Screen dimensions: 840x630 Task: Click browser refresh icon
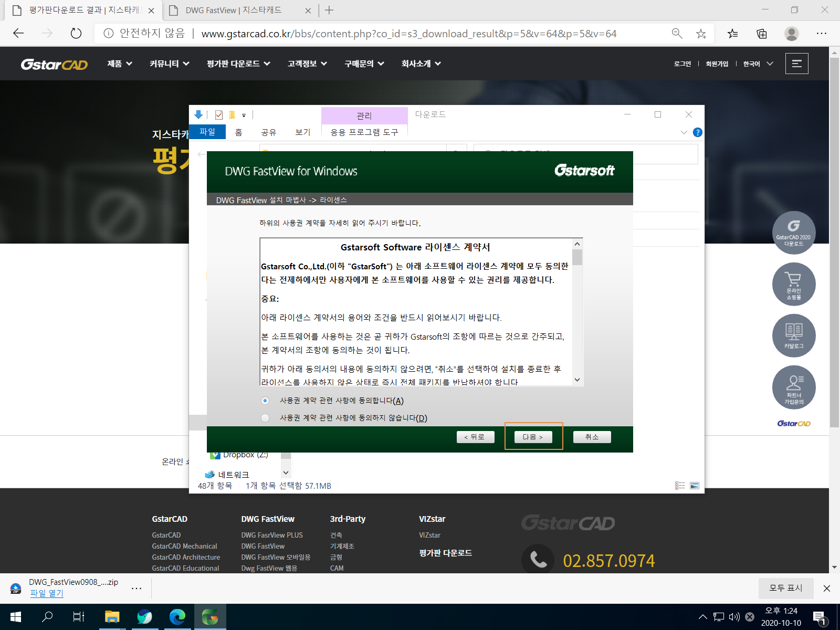[76, 34]
